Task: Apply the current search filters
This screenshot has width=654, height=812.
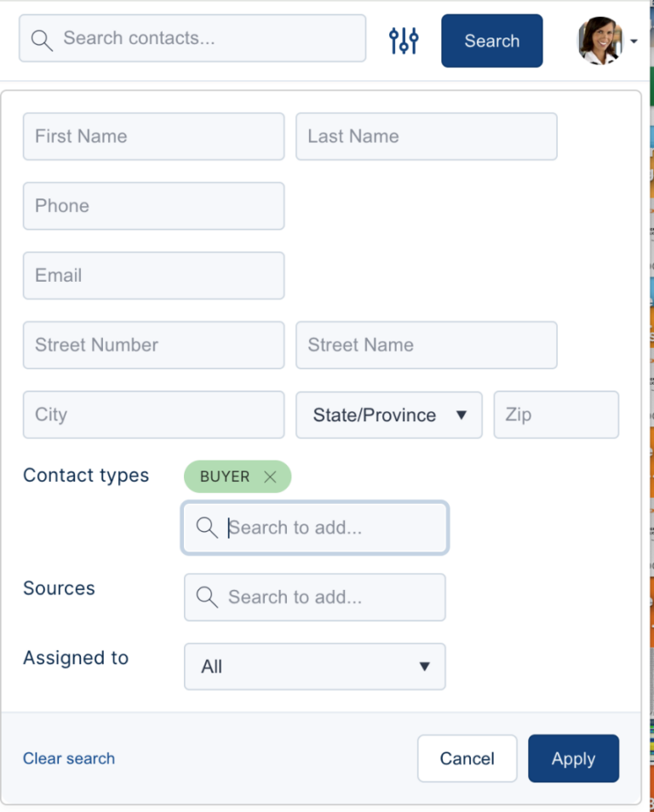Action: (573, 758)
